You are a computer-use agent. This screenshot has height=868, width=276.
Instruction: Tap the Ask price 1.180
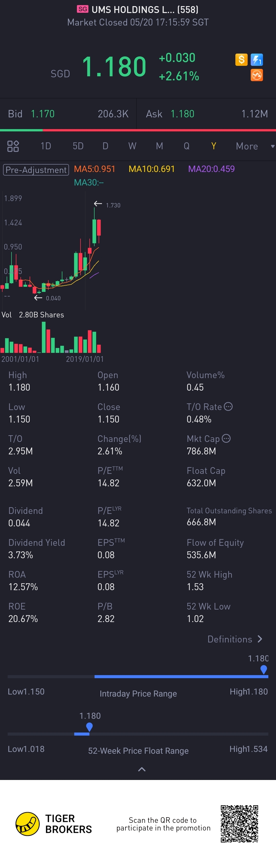(x=182, y=114)
